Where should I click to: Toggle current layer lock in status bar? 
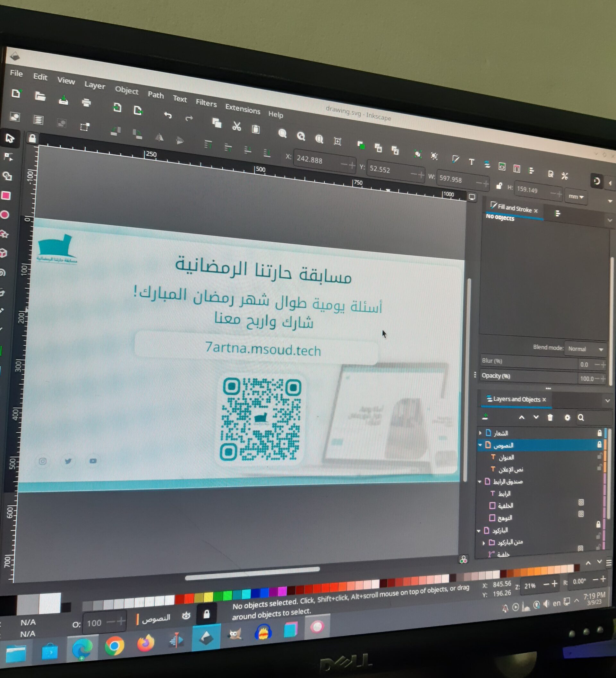pyautogui.click(x=207, y=614)
